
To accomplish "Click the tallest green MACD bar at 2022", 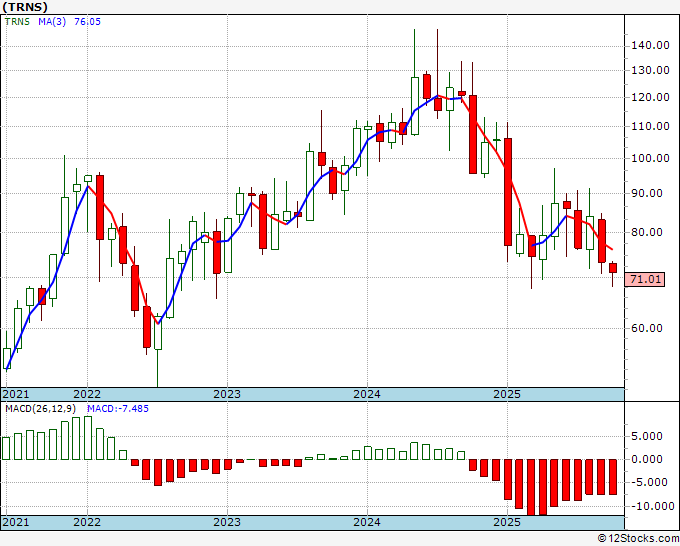I will pos(88,438).
